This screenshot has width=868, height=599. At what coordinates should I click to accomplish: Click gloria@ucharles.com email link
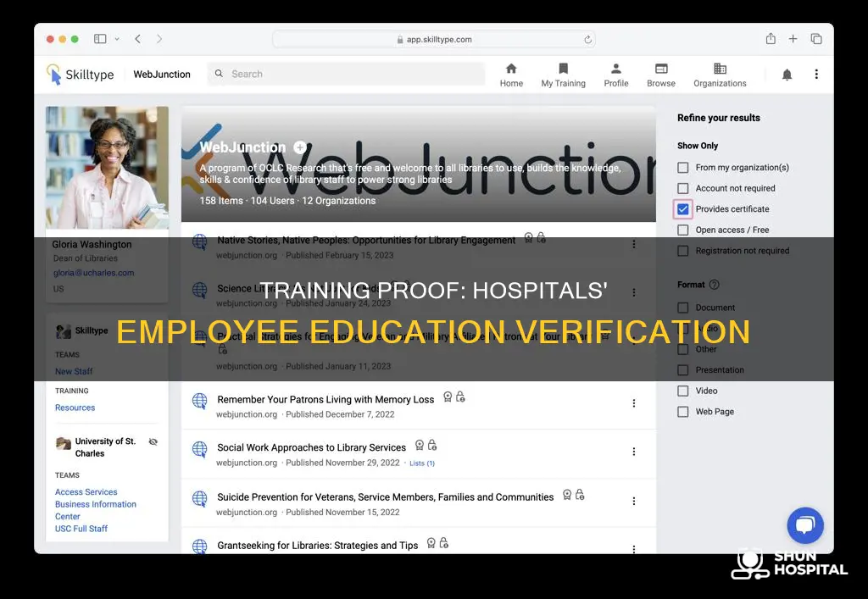93,273
